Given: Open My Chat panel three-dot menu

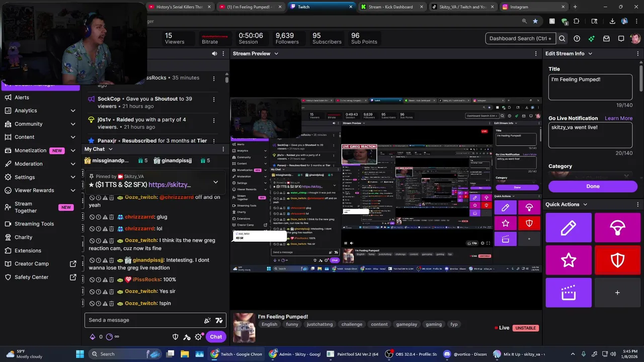Looking at the screenshot, I should (x=223, y=149).
